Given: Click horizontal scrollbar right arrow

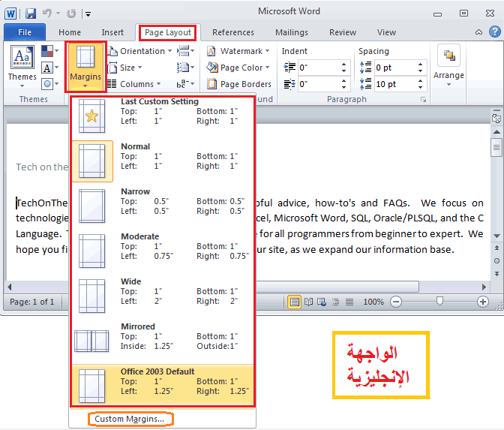Looking at the screenshot, I should click(x=484, y=287).
